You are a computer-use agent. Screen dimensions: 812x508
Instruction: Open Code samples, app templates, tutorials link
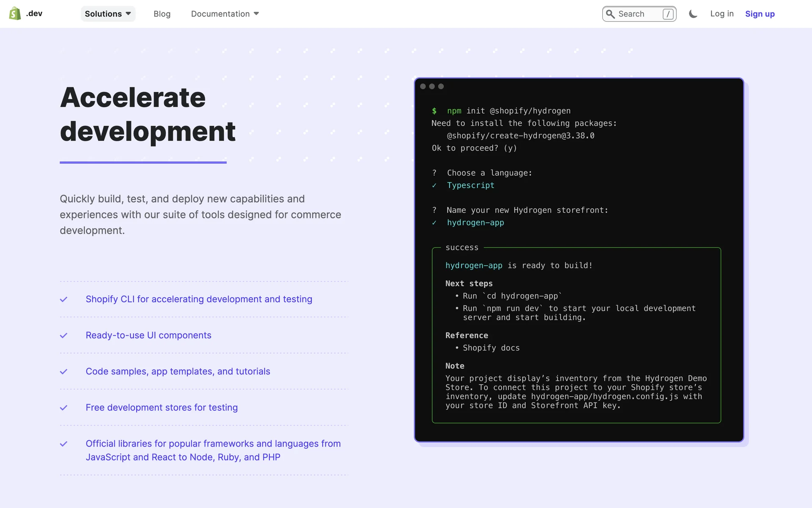pos(178,371)
